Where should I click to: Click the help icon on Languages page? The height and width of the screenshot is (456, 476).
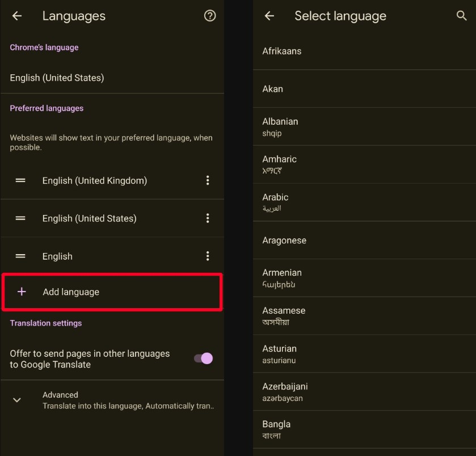click(209, 16)
